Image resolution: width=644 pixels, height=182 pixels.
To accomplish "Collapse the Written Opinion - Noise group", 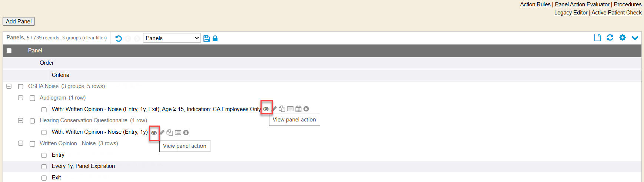I will [x=21, y=143].
